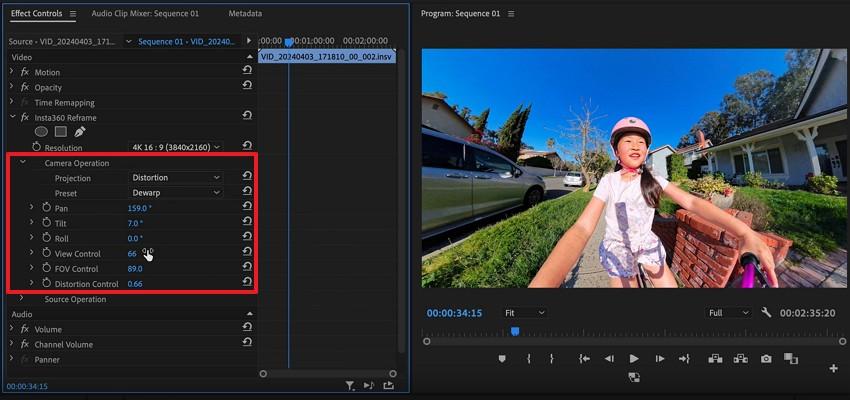Reset the Insta360 Reframe effect

pos(247,115)
